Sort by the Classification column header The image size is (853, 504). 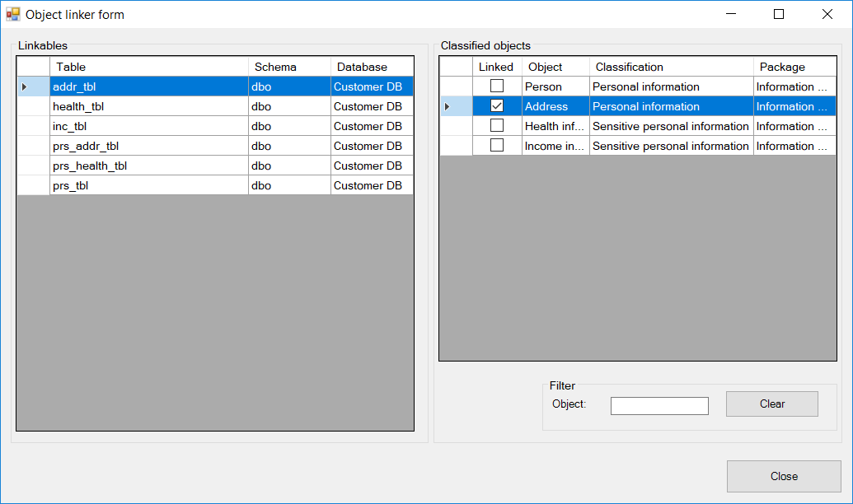coord(671,67)
